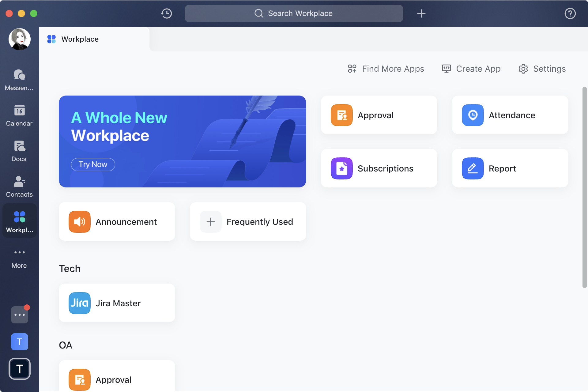Screen dimensions: 588x392
Task: Open the Attendance app
Action: [x=510, y=115]
